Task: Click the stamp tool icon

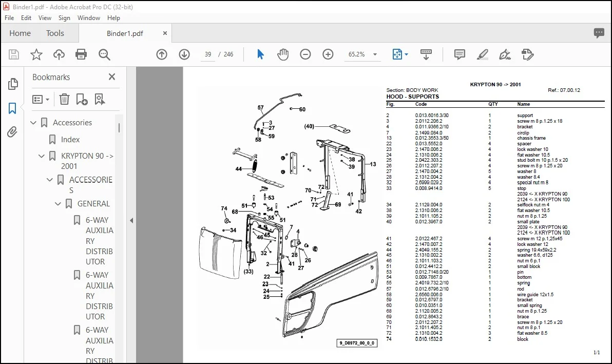Action: click(x=527, y=54)
